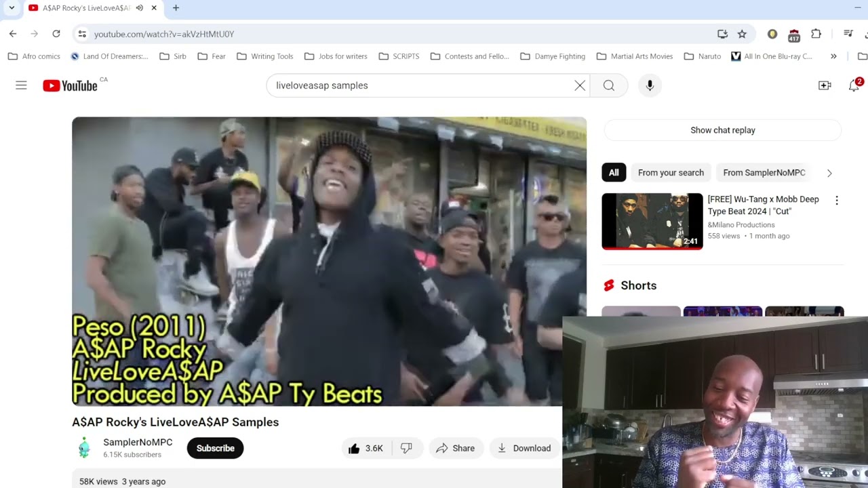Click the media control icon in the toolbar
Viewport: 868px width, 488px height.
coord(848,34)
